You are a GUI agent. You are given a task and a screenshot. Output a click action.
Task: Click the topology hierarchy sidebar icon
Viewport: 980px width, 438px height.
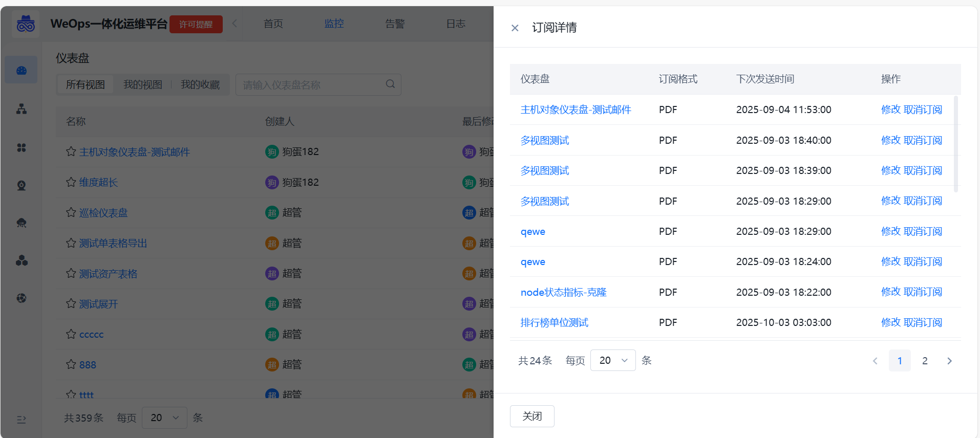point(22,109)
